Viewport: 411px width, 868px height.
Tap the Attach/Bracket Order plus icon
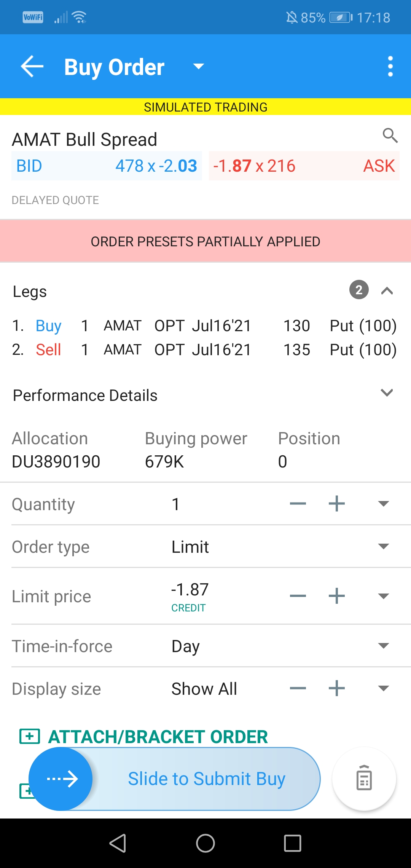tap(30, 736)
